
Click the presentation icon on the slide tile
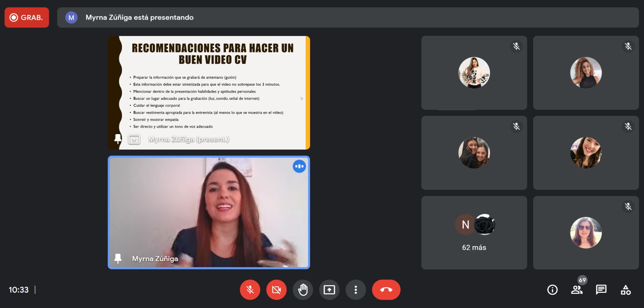pos(134,139)
